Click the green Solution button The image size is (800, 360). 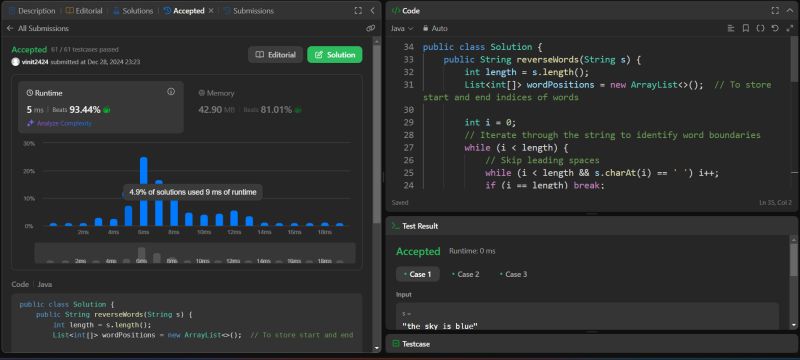point(335,55)
